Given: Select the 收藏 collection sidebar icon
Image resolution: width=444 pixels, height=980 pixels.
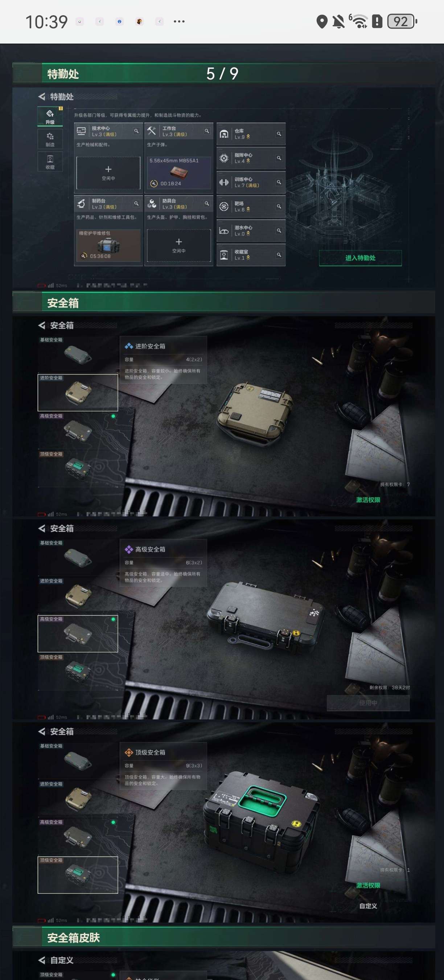Looking at the screenshot, I should tap(50, 162).
